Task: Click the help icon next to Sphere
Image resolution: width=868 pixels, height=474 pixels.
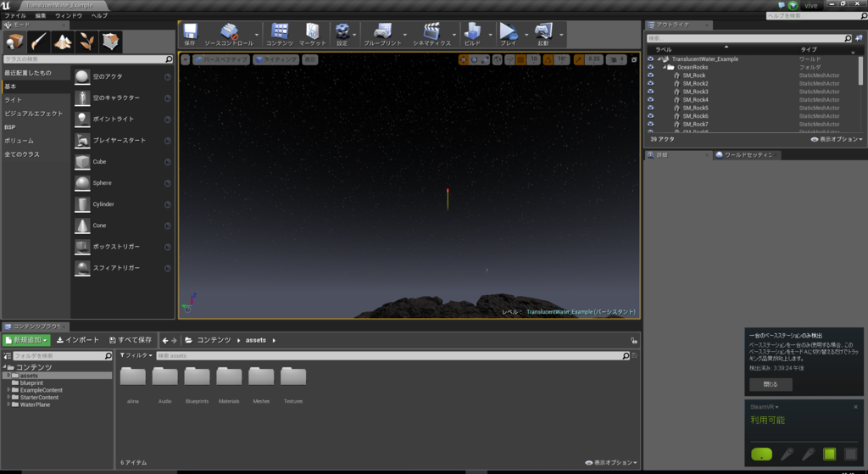Action: [x=168, y=183]
